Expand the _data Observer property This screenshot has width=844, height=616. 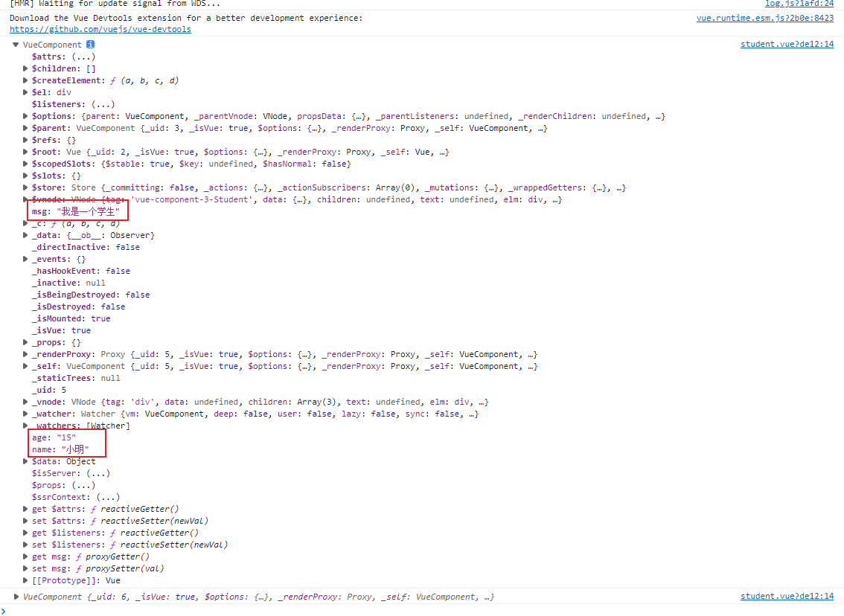tap(27, 235)
